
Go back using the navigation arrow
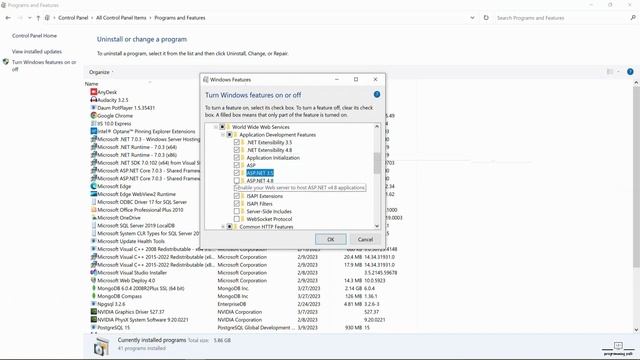(8, 18)
